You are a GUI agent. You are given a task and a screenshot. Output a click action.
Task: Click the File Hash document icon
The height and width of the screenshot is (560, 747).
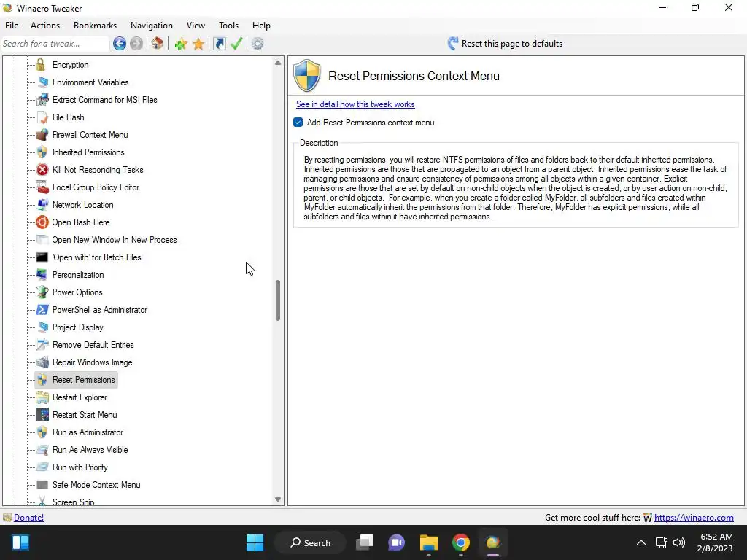[42, 117]
